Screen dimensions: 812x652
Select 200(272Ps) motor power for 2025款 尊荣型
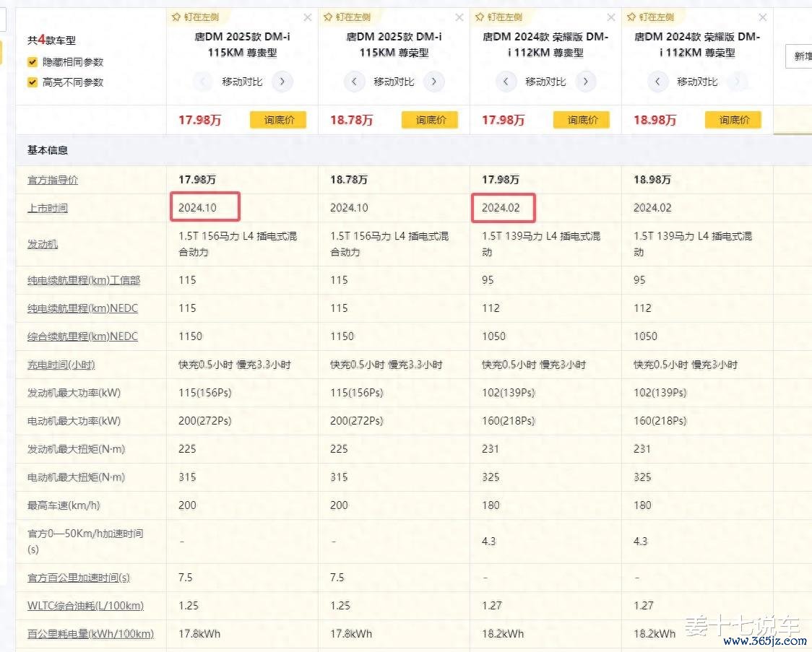pos(357,421)
